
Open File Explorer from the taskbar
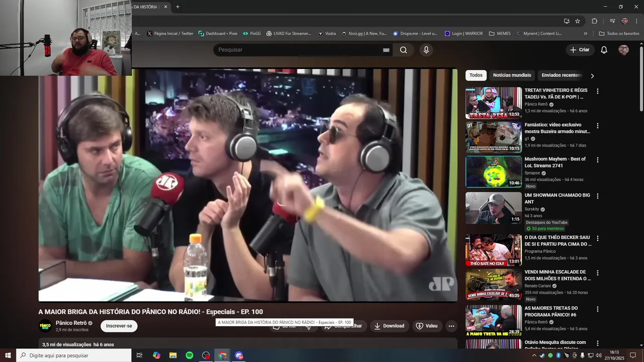[173, 355]
